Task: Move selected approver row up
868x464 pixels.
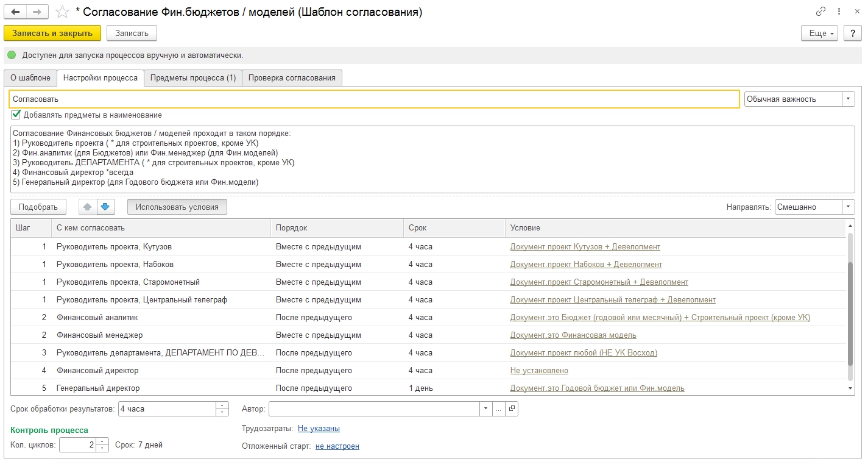Action: point(88,207)
